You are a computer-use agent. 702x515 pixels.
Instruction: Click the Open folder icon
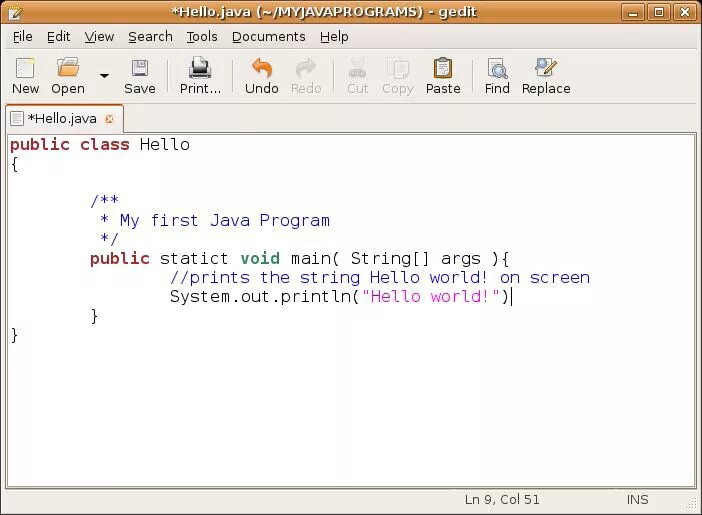(68, 68)
